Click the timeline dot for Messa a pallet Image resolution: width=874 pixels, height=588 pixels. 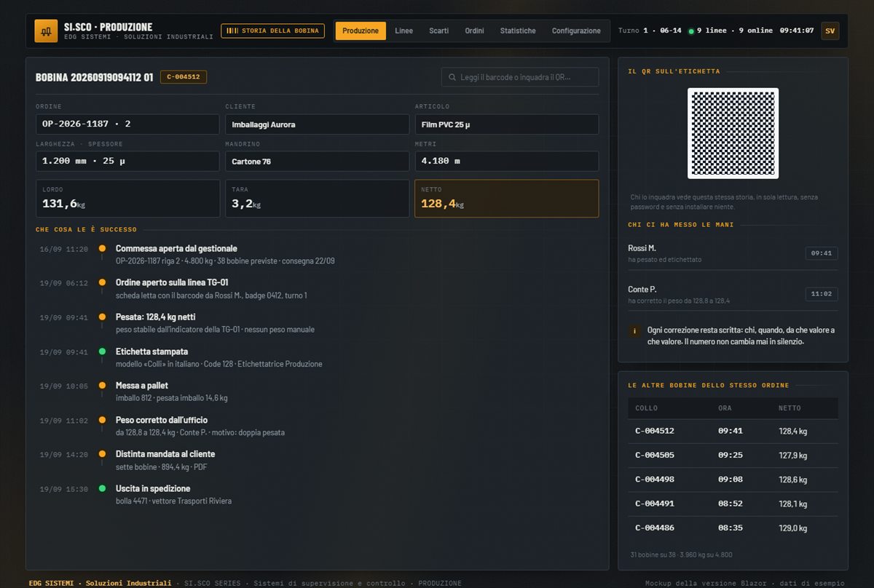(x=102, y=386)
